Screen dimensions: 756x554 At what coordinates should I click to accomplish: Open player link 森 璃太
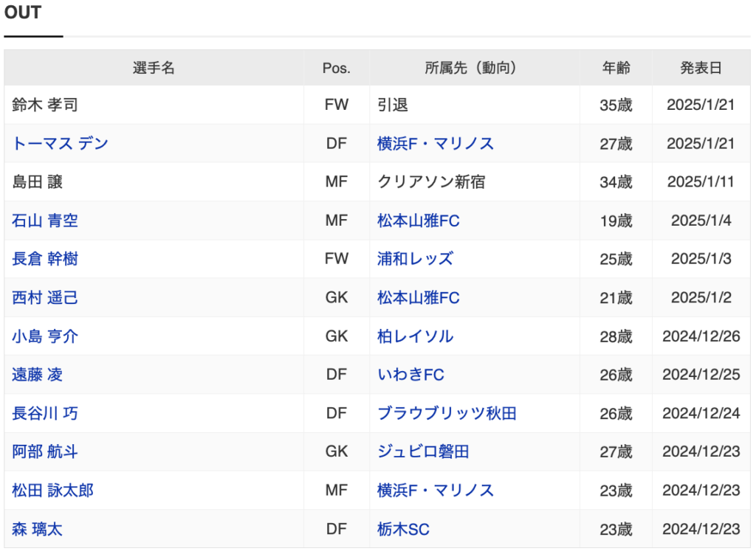[x=37, y=529]
